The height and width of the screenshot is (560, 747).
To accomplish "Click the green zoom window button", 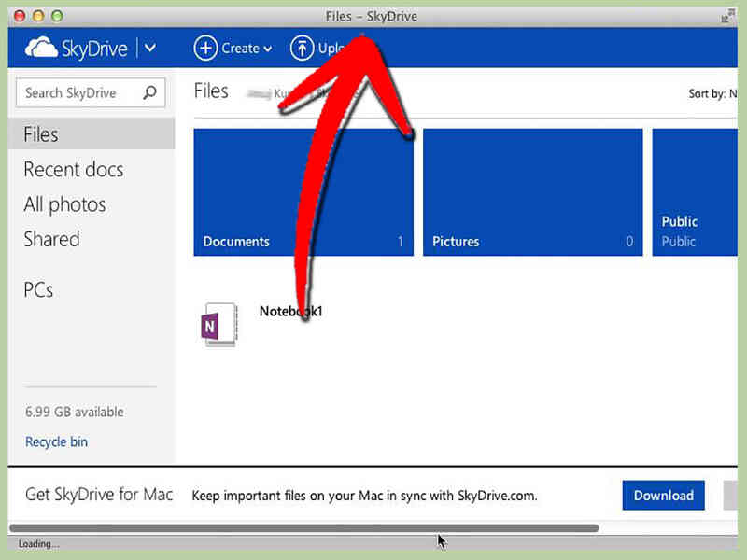I will coord(57,16).
